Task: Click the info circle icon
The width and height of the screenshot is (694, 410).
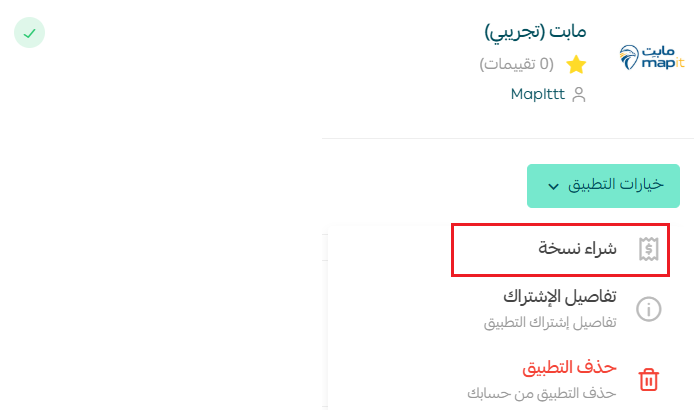Action: (x=648, y=309)
